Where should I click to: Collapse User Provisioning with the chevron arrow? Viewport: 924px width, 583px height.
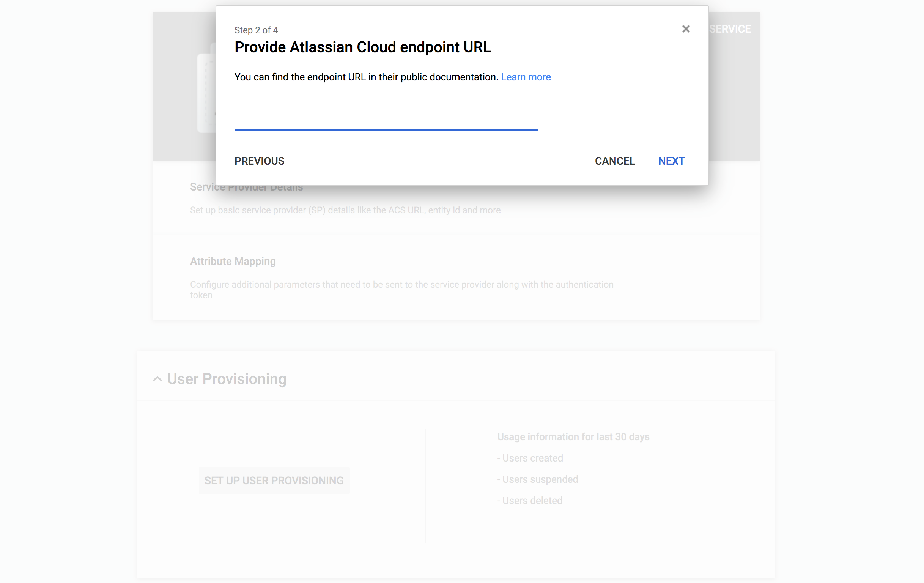(157, 379)
